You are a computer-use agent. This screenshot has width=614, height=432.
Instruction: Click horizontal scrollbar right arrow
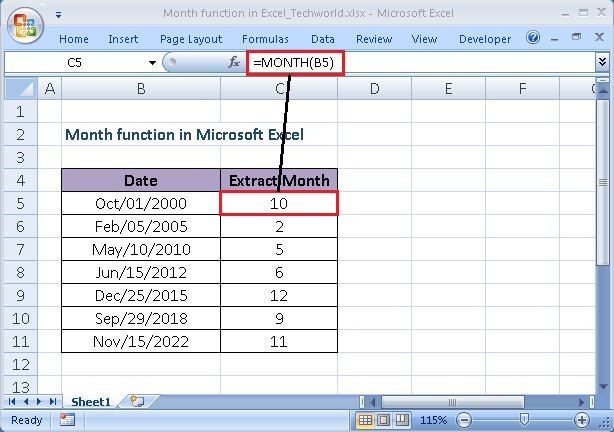point(581,402)
